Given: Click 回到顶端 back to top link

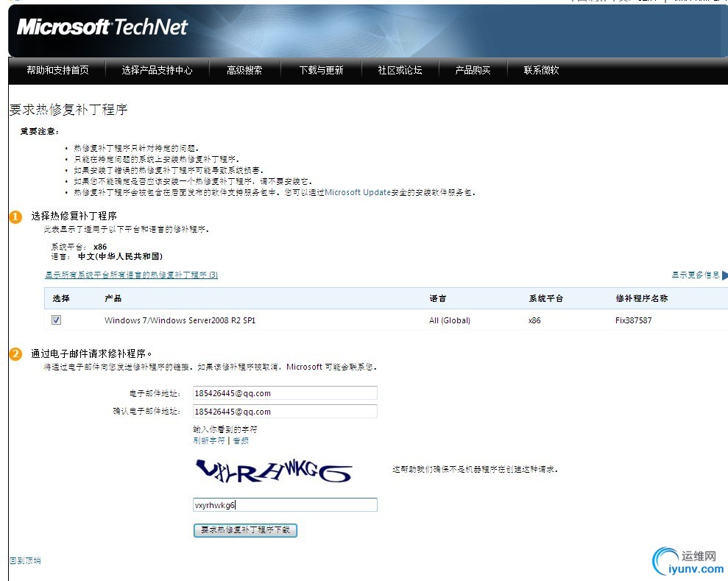Looking at the screenshot, I should tap(25, 560).
